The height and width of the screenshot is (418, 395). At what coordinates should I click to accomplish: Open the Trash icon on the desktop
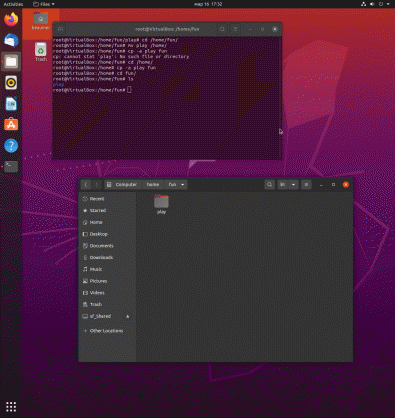tap(41, 52)
